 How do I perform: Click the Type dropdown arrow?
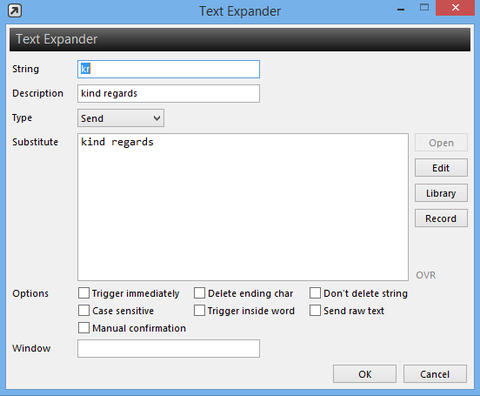pyautogui.click(x=157, y=118)
